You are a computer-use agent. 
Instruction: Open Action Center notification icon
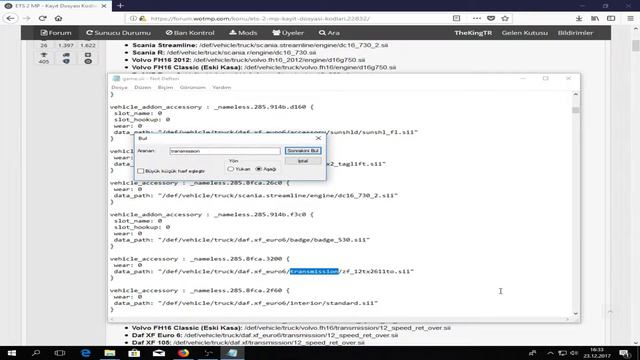point(625,353)
